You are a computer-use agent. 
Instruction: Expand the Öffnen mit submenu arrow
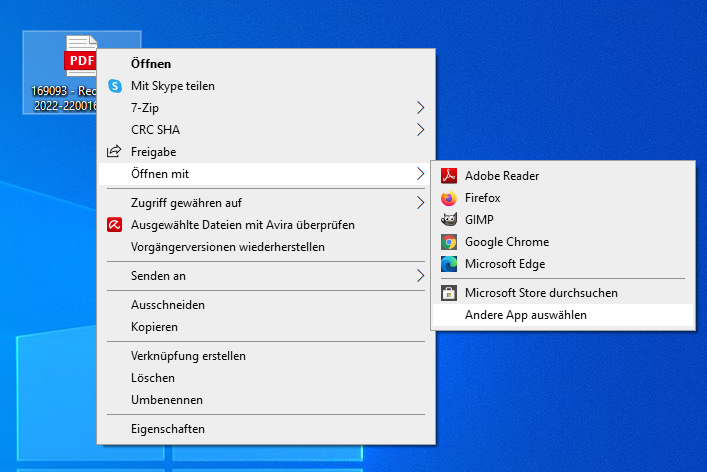click(x=420, y=174)
